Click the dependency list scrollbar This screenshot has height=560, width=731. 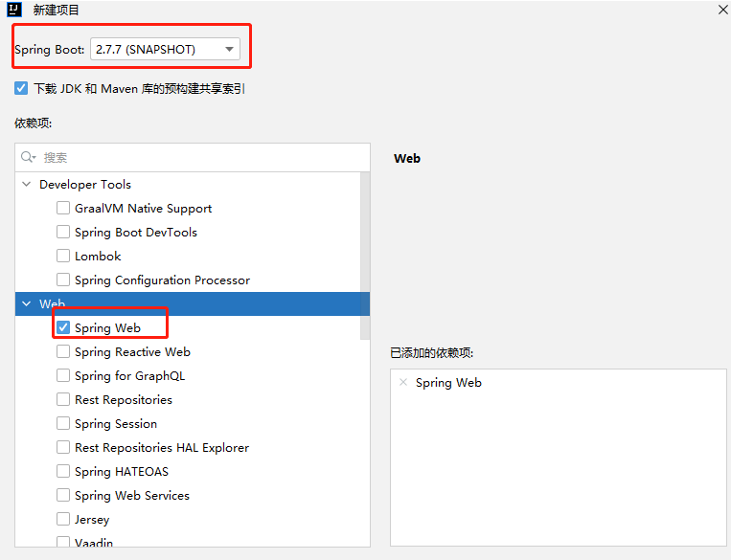(365, 256)
